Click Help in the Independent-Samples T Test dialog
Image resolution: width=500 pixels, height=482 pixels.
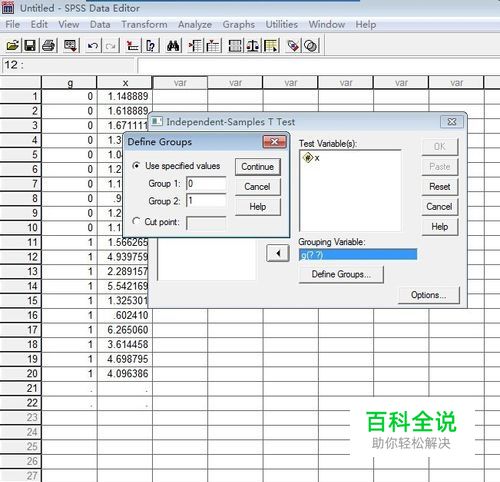440,227
